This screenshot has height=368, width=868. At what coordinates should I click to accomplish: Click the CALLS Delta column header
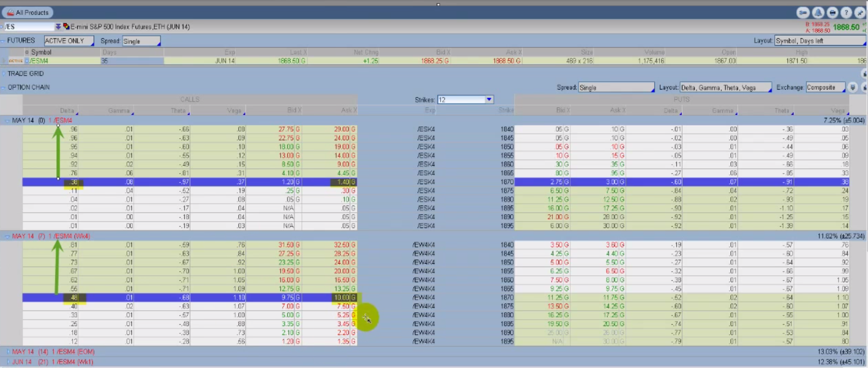(x=67, y=111)
